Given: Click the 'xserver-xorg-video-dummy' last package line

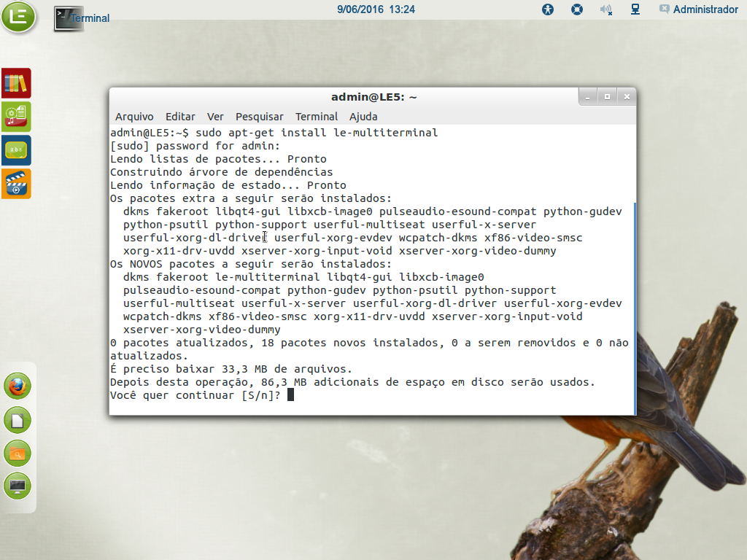Looking at the screenshot, I should 202,330.
